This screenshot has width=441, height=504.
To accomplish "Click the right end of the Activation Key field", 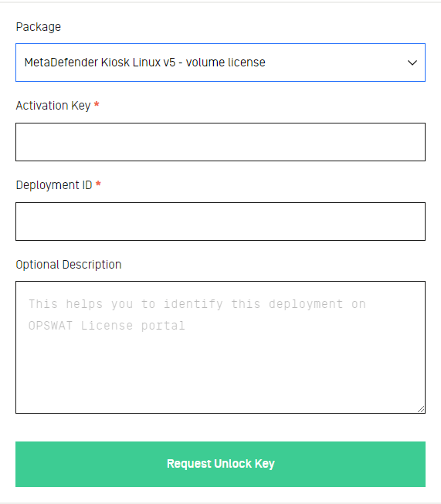I will (x=415, y=142).
